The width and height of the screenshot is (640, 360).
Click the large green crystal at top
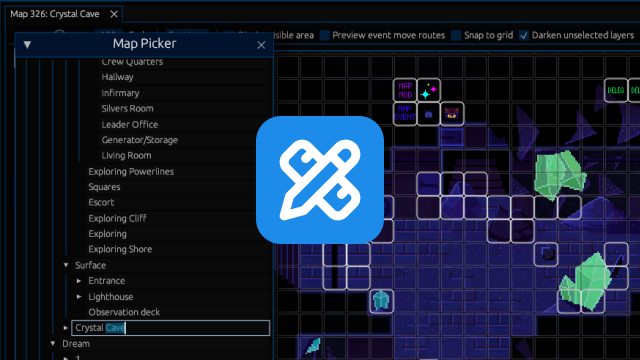coord(560,175)
